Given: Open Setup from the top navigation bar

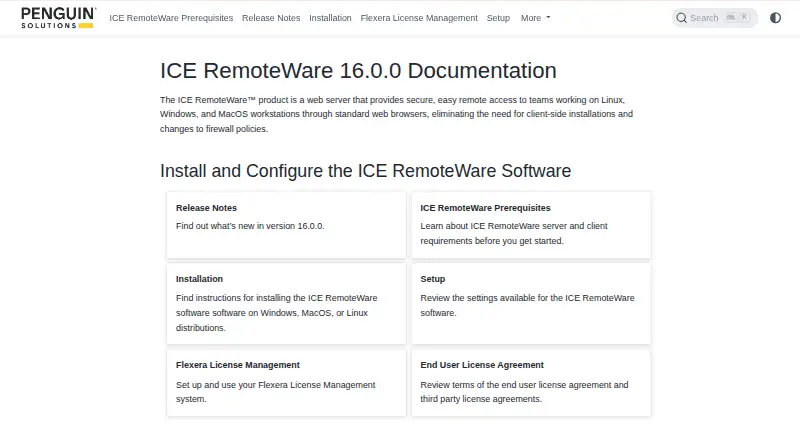Looking at the screenshot, I should pyautogui.click(x=498, y=18).
